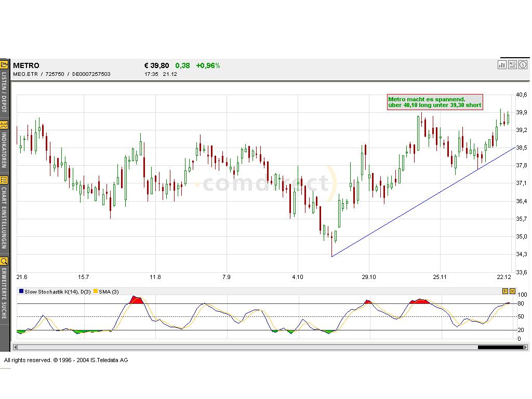Open the INDIKATOREN sidebar tab
The image size is (532, 399).
click(x=4, y=150)
